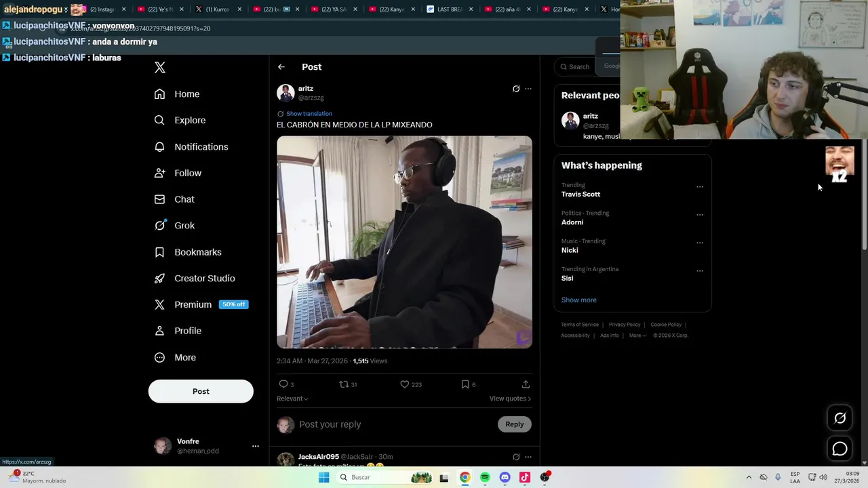Click View quotes link

click(x=510, y=399)
